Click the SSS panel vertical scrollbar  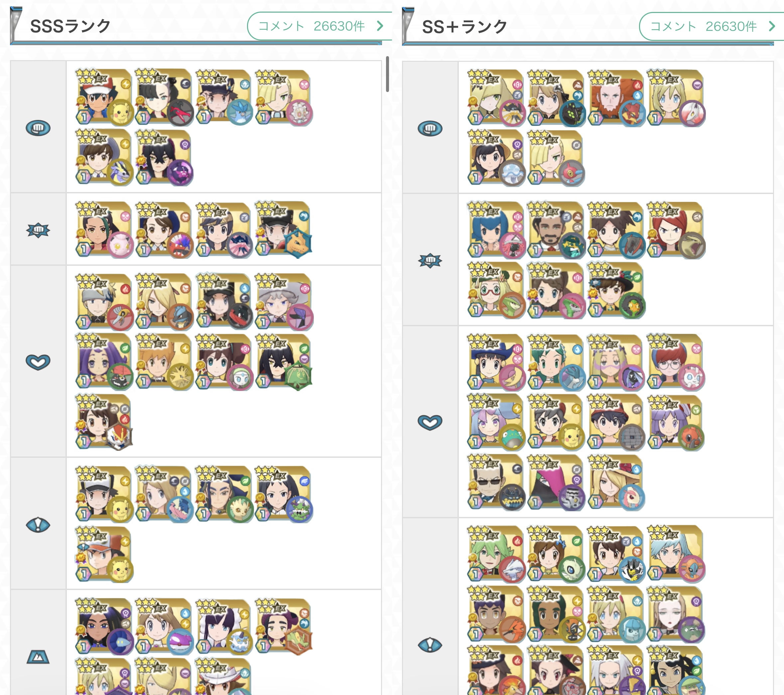pos(387,74)
